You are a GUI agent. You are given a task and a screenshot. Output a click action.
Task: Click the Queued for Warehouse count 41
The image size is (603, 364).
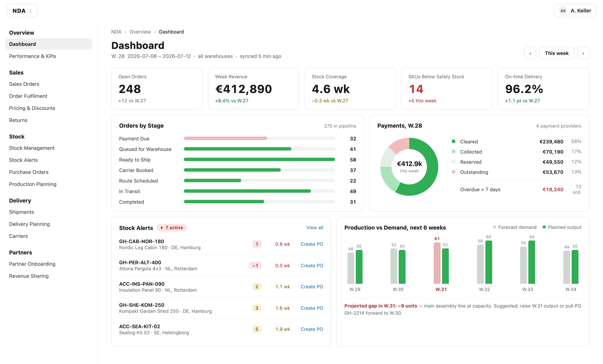coord(353,149)
